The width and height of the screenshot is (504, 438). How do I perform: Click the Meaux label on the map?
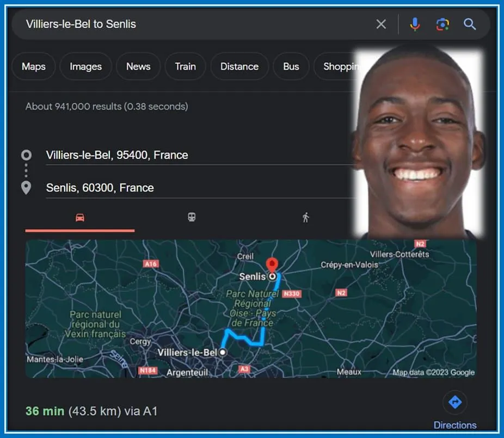[x=349, y=372]
